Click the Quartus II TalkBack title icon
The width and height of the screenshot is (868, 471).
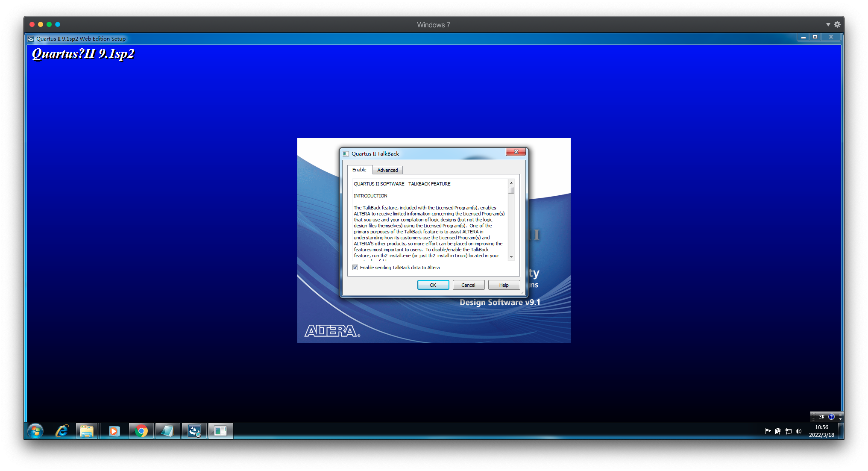(346, 153)
